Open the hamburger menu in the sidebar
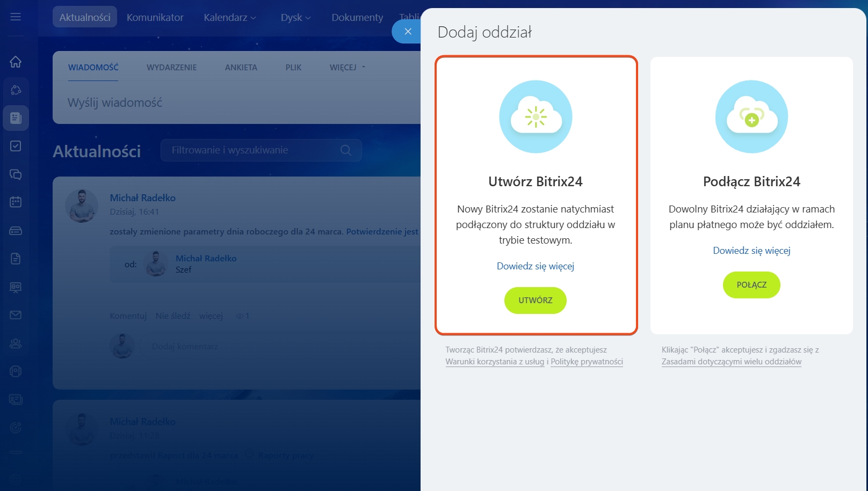Viewport: 868px width, 491px height. pos(16,17)
